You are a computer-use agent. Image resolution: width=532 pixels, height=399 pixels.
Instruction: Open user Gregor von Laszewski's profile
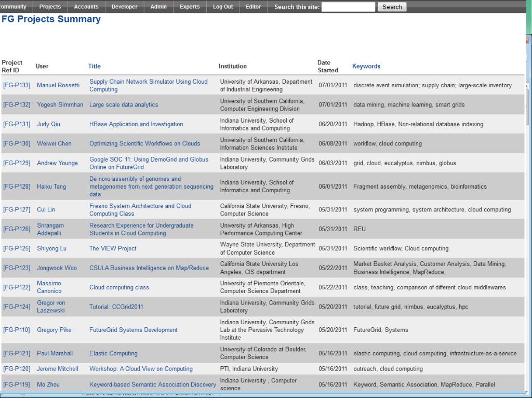[x=51, y=307]
